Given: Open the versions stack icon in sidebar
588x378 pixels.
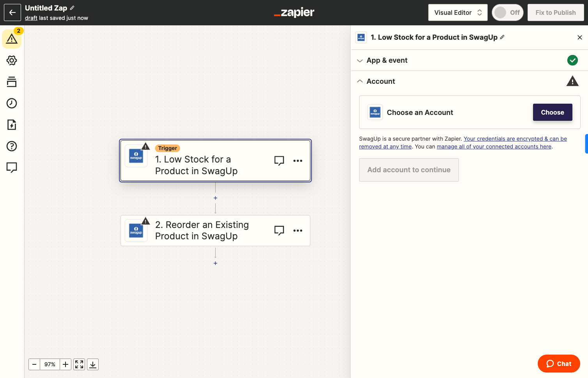Looking at the screenshot, I should coord(12,82).
